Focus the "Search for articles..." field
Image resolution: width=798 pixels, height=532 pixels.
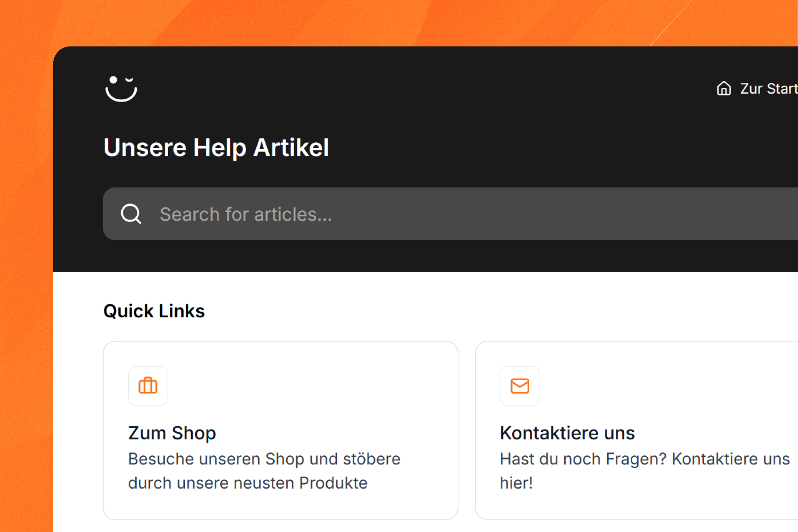(426, 214)
